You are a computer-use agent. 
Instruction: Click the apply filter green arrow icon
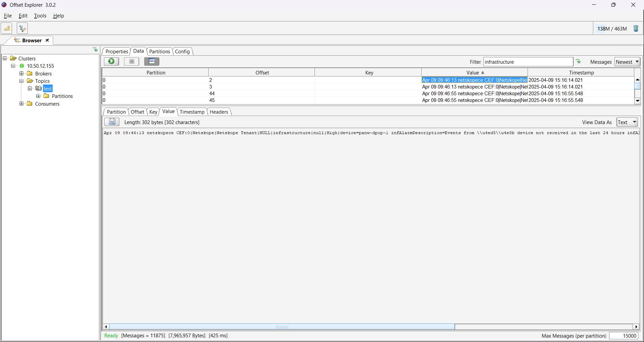coord(578,61)
